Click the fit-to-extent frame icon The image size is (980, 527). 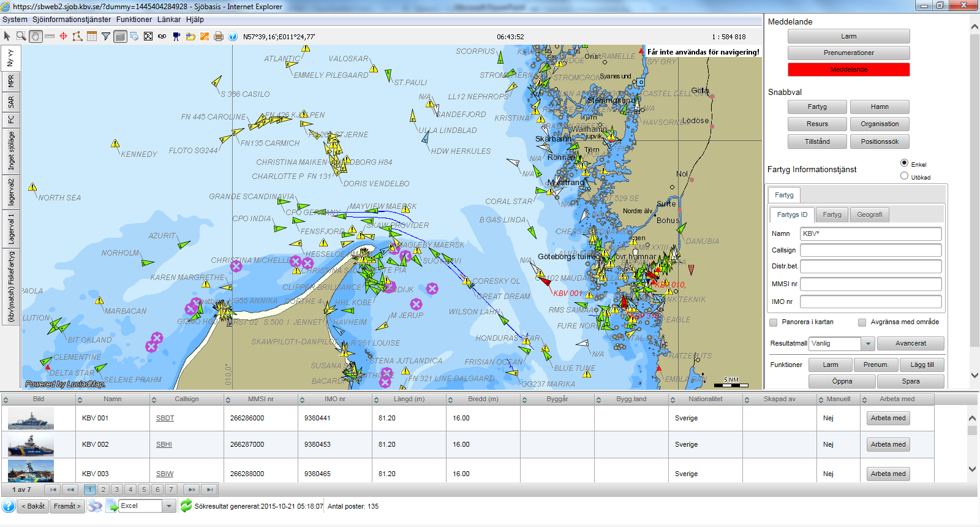(148, 37)
